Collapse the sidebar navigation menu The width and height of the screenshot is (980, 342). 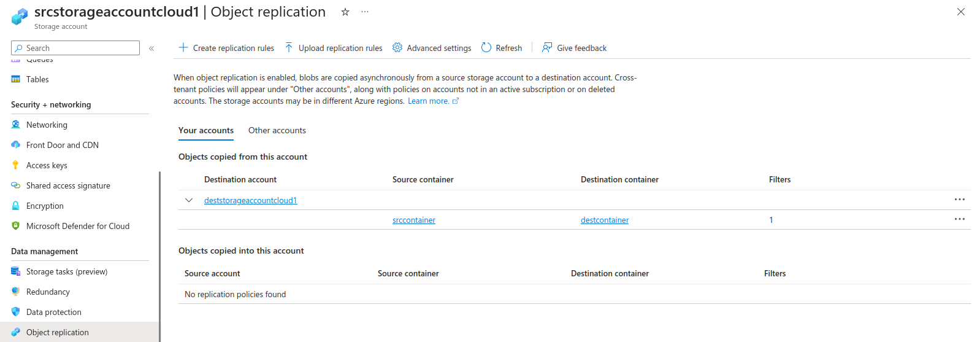tap(151, 48)
